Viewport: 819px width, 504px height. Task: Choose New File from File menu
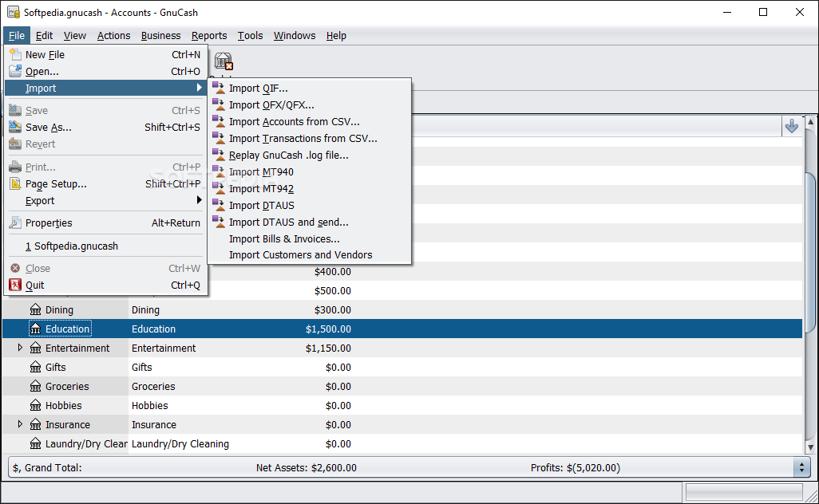pos(106,54)
